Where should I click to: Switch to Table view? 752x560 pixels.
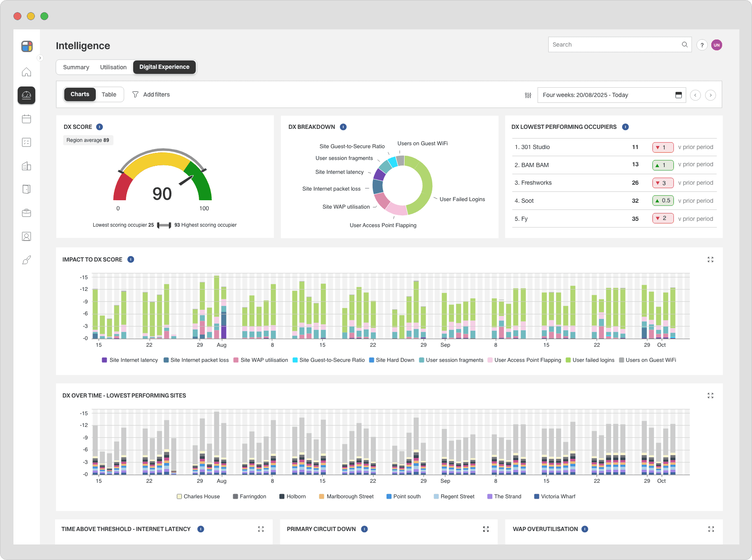(x=109, y=94)
